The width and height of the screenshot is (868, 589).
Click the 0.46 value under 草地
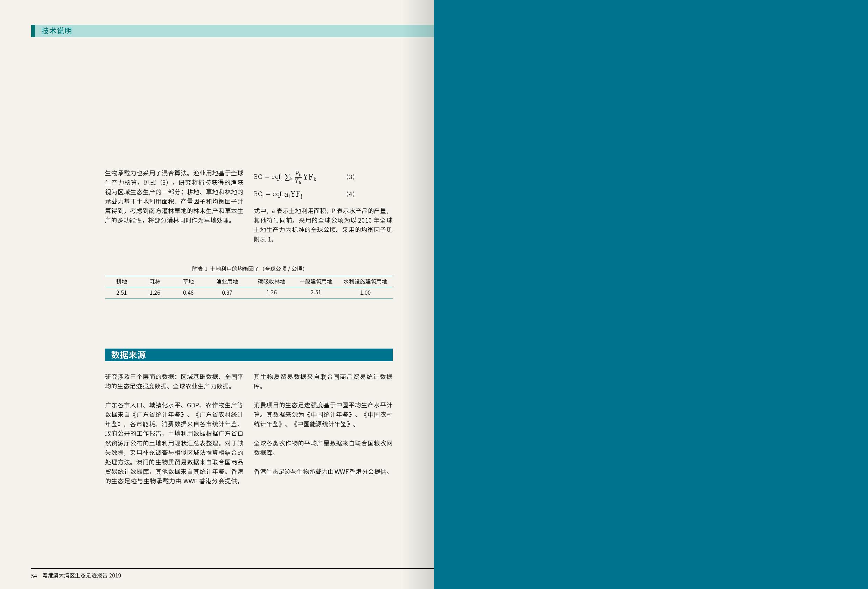pos(188,293)
